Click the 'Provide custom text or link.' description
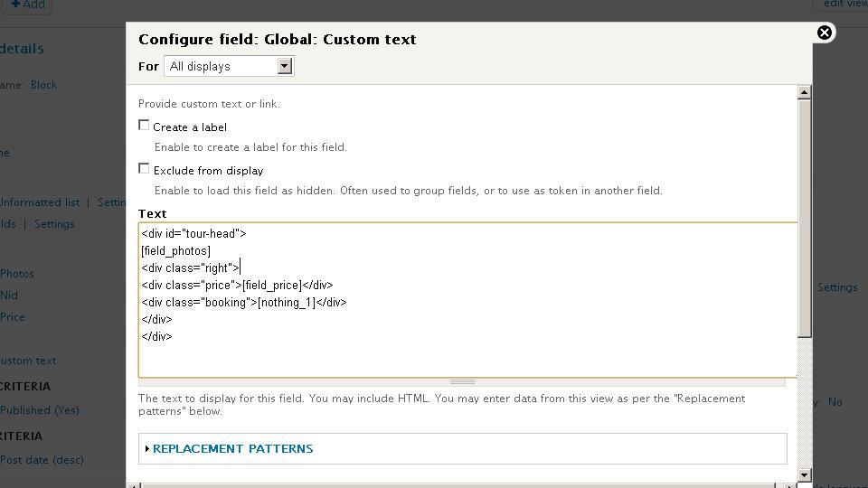This screenshot has height=488, width=868. pyautogui.click(x=209, y=104)
